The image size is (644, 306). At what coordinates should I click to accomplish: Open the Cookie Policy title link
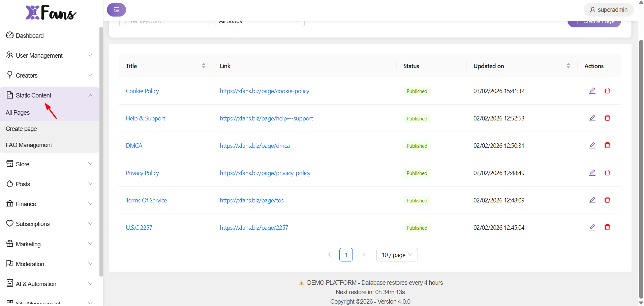142,91
